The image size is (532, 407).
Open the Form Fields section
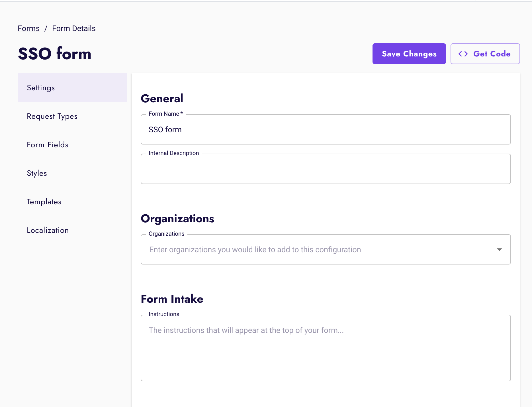click(47, 145)
